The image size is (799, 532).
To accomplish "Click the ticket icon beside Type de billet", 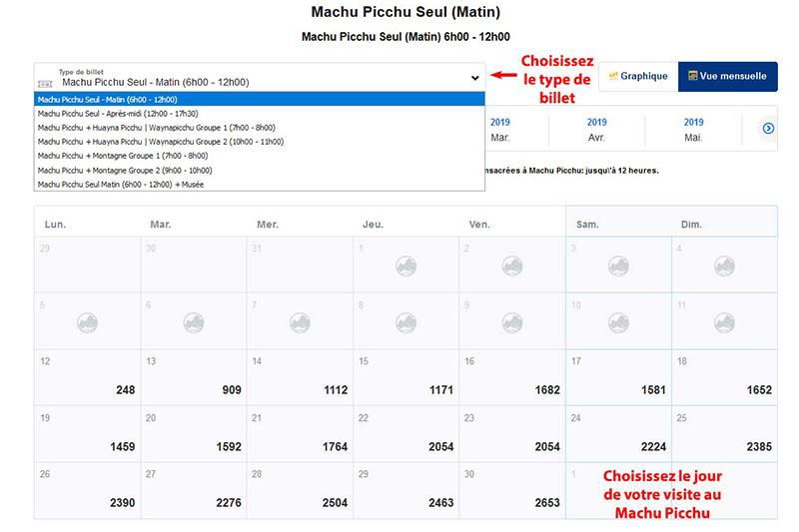I will click(45, 84).
